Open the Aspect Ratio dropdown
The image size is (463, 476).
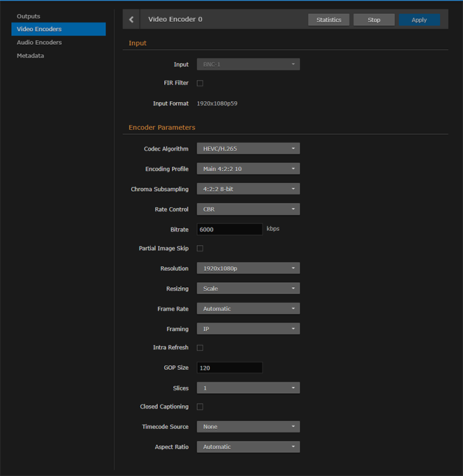[248, 447]
